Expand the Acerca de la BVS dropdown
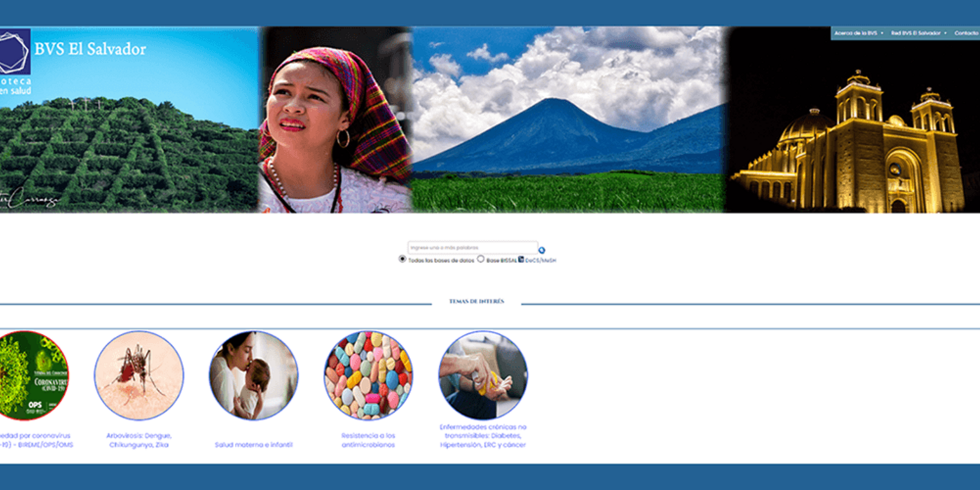 pyautogui.click(x=856, y=32)
